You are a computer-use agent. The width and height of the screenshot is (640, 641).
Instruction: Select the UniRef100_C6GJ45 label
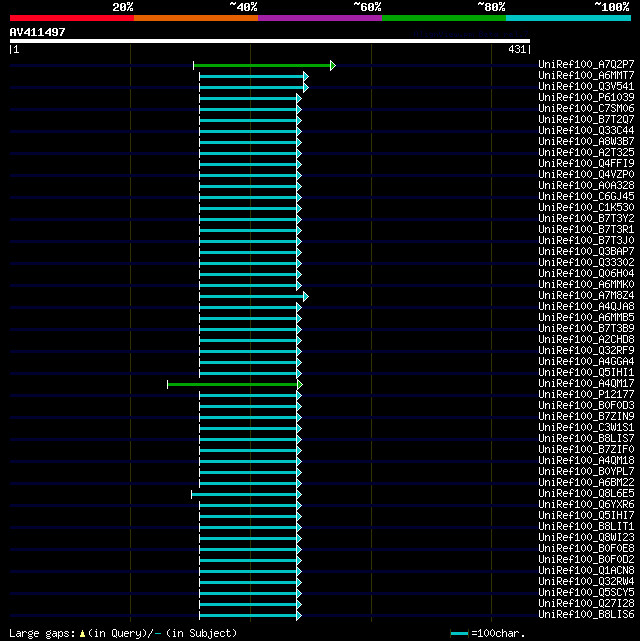[586, 196]
